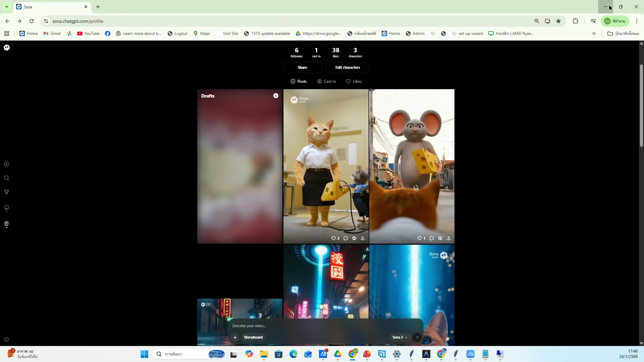Open the Search icon in left sidebar
This screenshot has width=644, height=362.
tap(6, 178)
